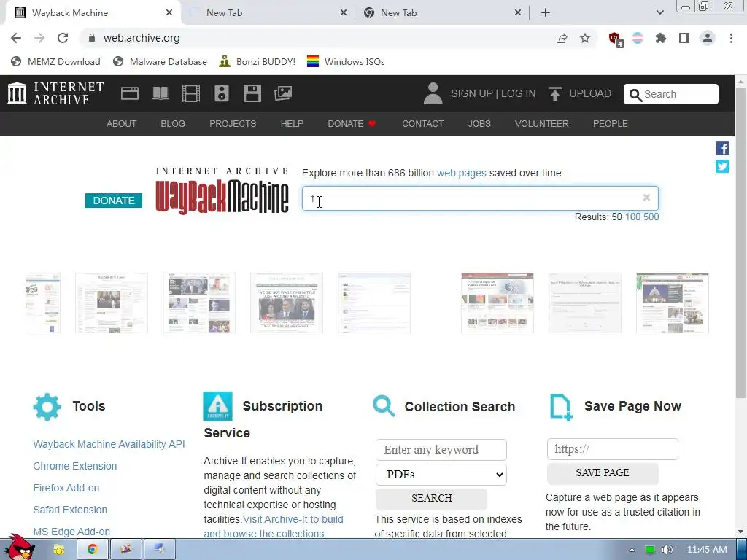Click the user avatar icon
The width and height of the screenshot is (747, 560).
pos(433,93)
